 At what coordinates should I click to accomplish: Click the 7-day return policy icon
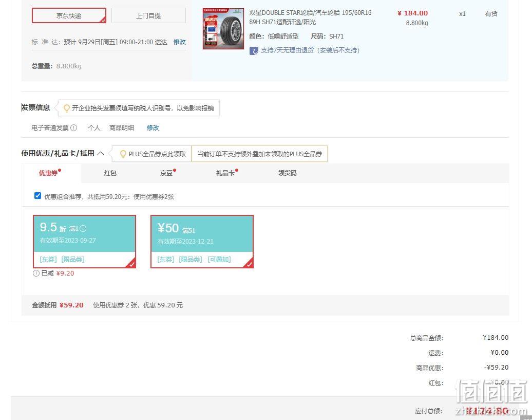point(254,51)
